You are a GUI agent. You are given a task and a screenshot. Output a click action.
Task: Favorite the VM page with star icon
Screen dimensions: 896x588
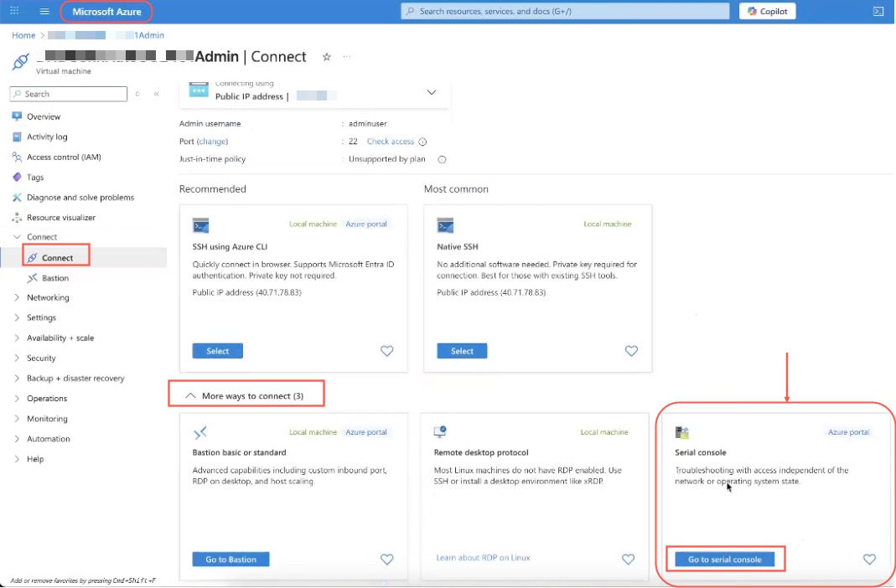(327, 57)
